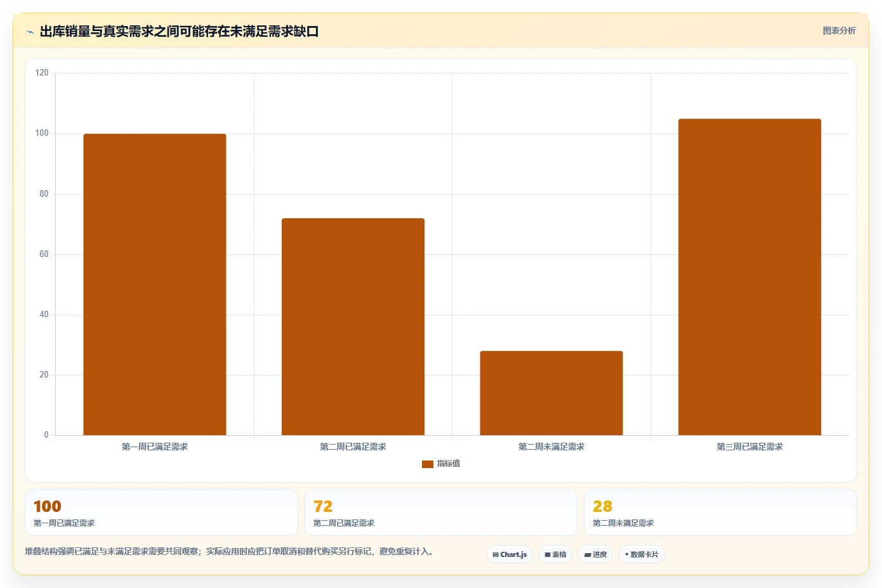Click the x-axis label 第二周已满足需求
This screenshot has height=588, width=882.
353,447
